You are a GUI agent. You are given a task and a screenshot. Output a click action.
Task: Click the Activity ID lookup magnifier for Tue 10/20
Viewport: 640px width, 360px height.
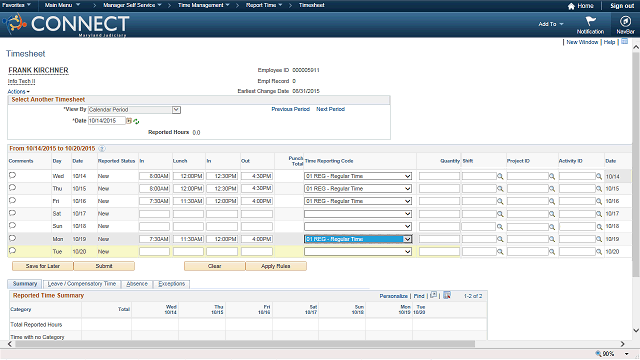tap(598, 252)
